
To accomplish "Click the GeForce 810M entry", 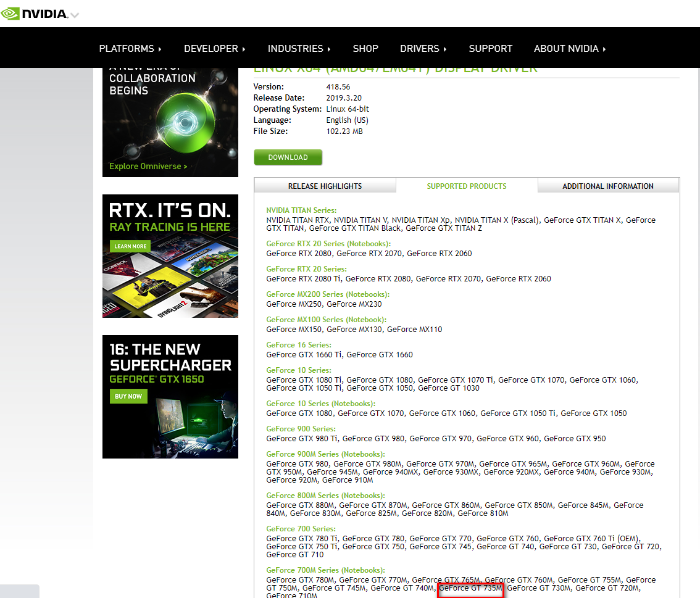I will point(483,513).
